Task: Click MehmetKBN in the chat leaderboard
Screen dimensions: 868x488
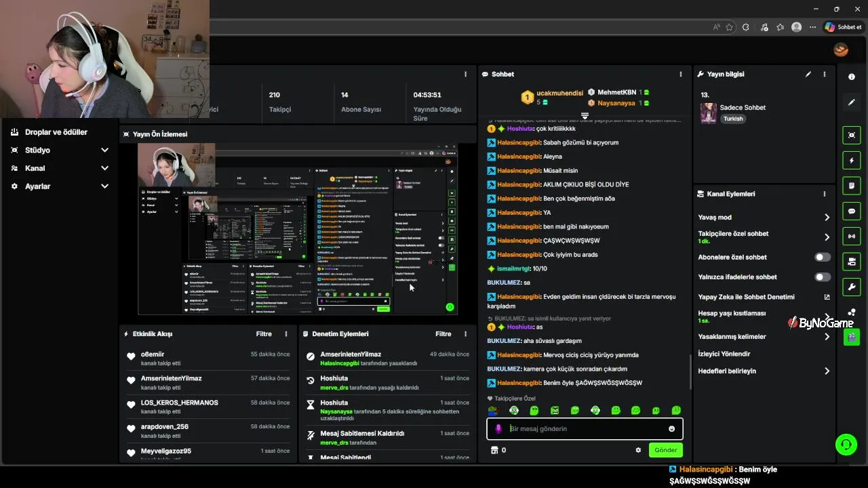Action: click(x=617, y=92)
